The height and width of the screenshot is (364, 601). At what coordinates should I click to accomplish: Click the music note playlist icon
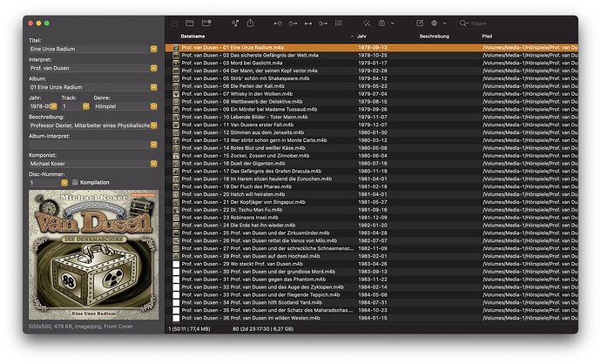pos(236,22)
